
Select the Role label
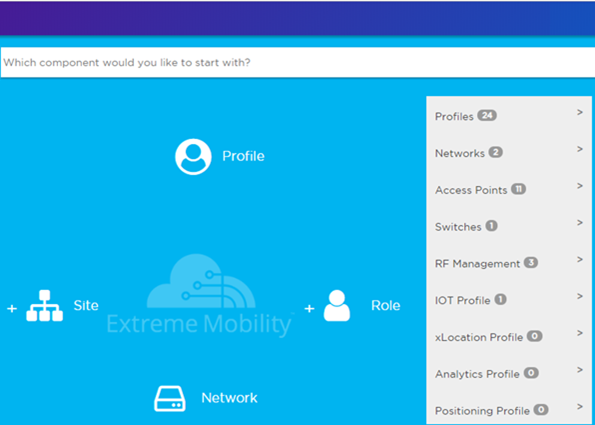click(386, 305)
